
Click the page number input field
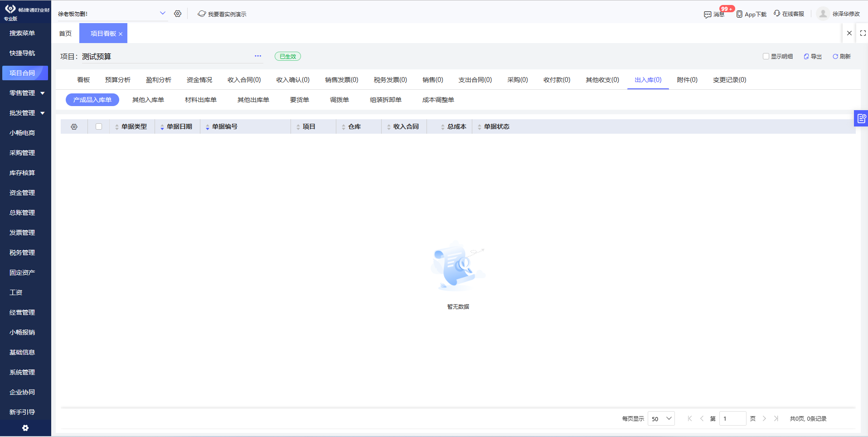click(733, 418)
